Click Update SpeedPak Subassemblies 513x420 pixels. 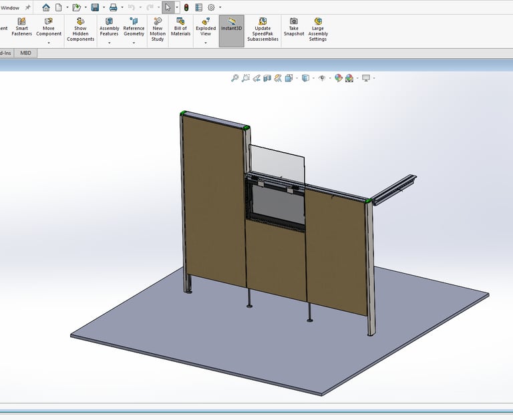pos(263,30)
